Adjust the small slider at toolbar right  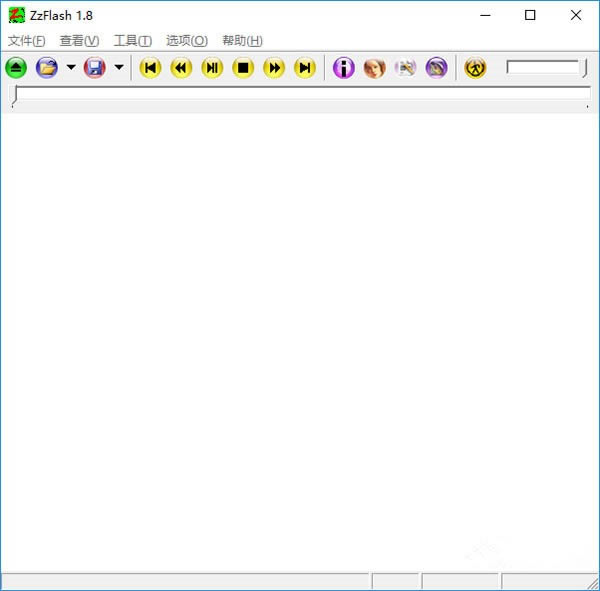pos(547,68)
